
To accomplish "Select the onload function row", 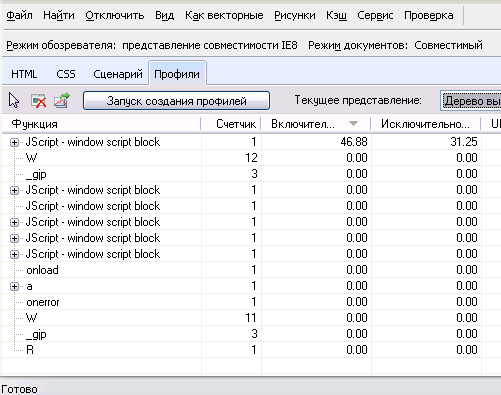I will (251, 270).
